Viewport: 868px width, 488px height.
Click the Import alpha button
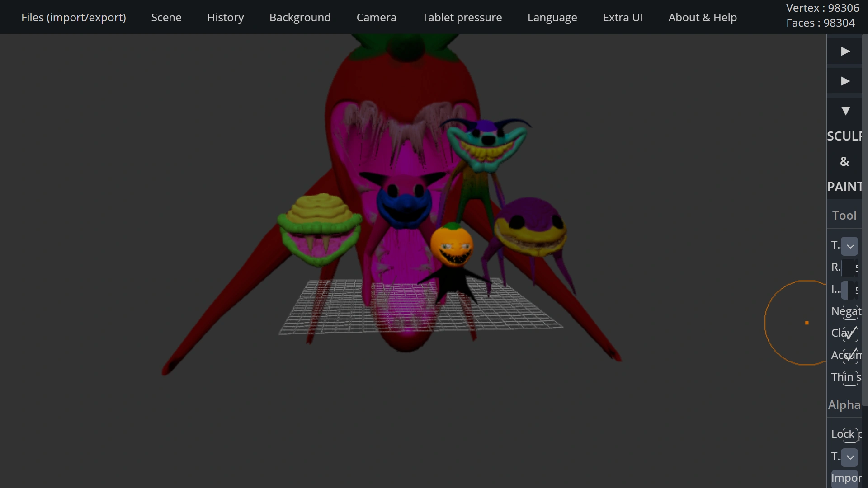click(846, 478)
